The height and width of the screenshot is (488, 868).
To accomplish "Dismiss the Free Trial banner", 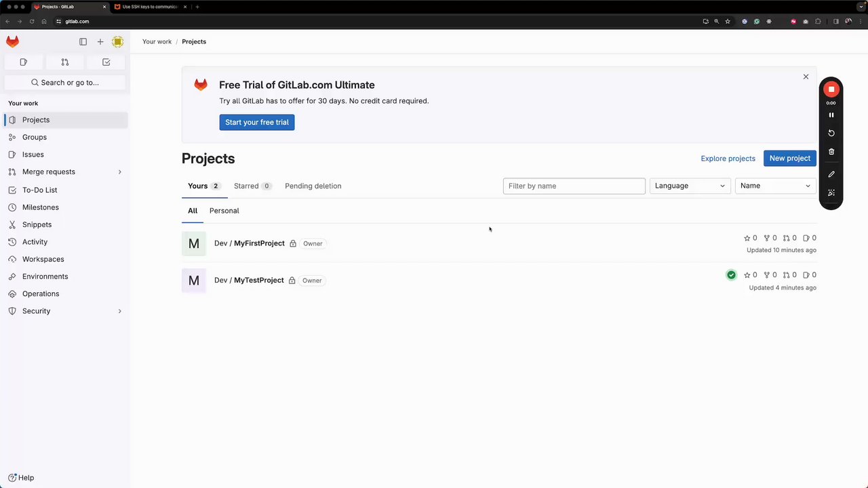I will point(806,77).
